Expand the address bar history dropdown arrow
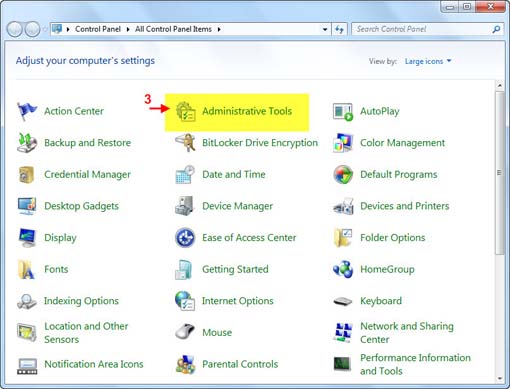Viewport: 510px width, 389px height. coord(325,29)
